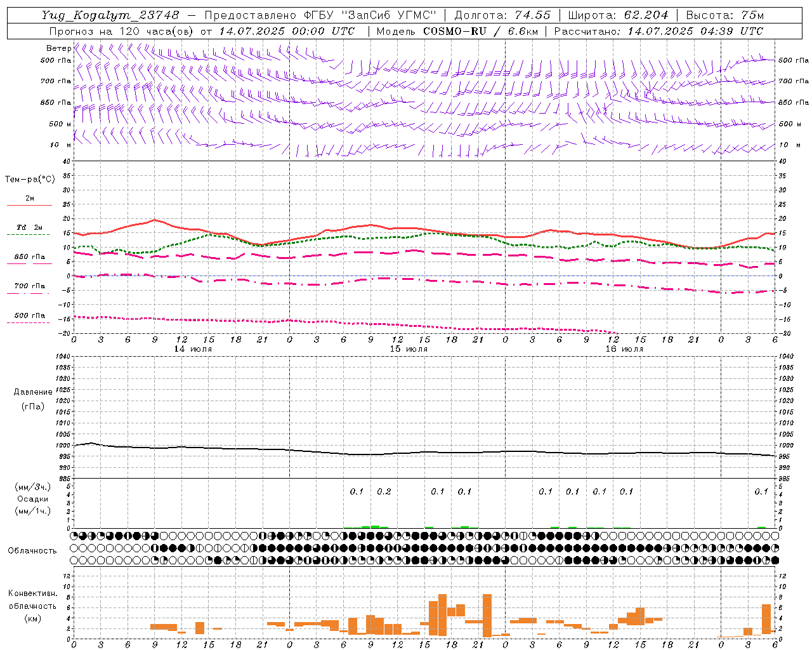812x650 pixels.
Task: Click the '850 гПа' temperature legend entry
Action: tap(30, 257)
